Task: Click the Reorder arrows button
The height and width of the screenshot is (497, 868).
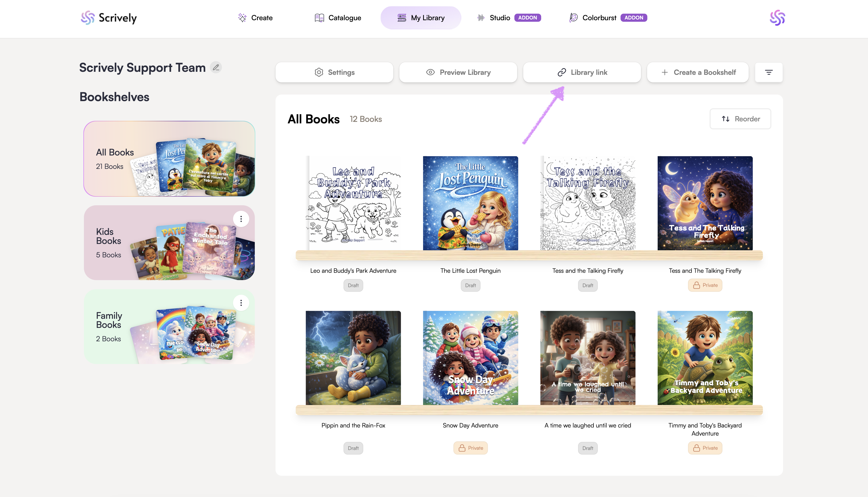Action: point(740,119)
